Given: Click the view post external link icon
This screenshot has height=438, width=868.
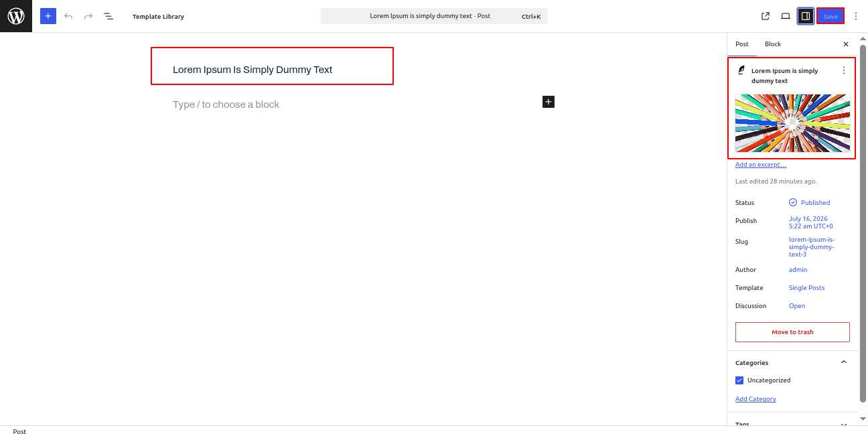Looking at the screenshot, I should [x=766, y=16].
